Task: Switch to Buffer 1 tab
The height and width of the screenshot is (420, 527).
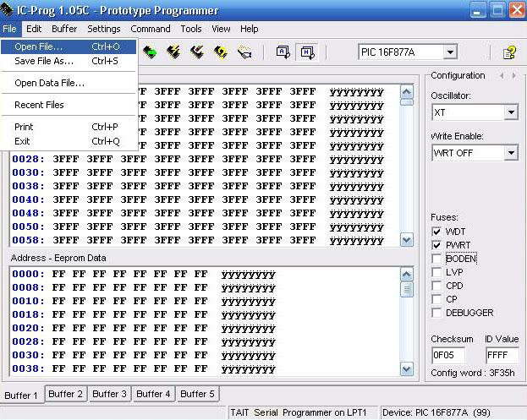Action: click(21, 395)
